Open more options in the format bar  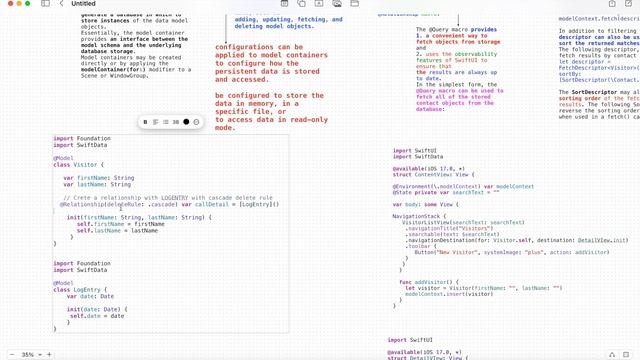[196, 122]
